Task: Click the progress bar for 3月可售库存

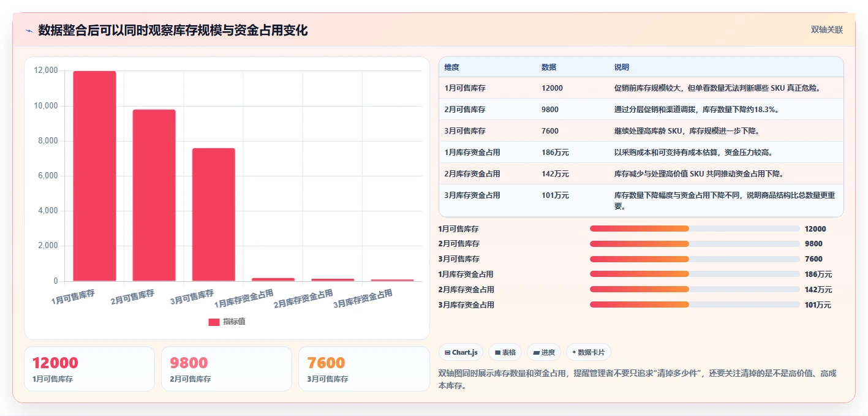Action: pyautogui.click(x=695, y=259)
